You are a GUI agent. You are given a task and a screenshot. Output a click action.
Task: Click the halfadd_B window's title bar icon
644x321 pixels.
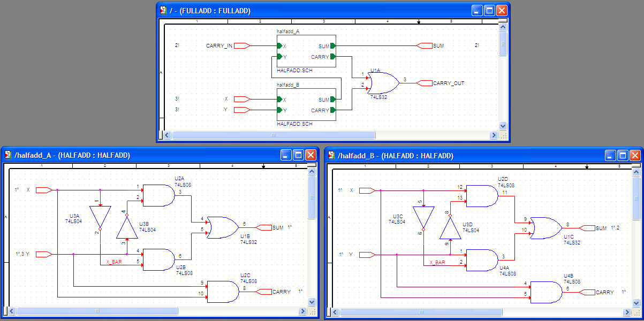(332, 156)
